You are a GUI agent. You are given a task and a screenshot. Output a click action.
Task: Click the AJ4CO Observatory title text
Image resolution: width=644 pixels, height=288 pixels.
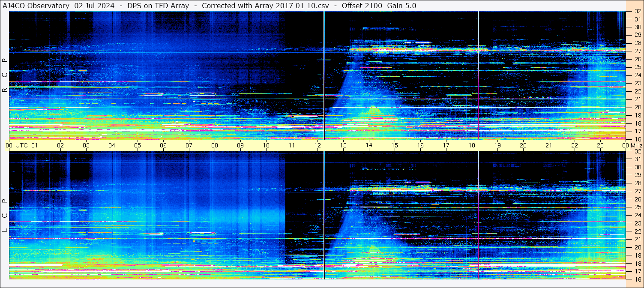pos(36,6)
